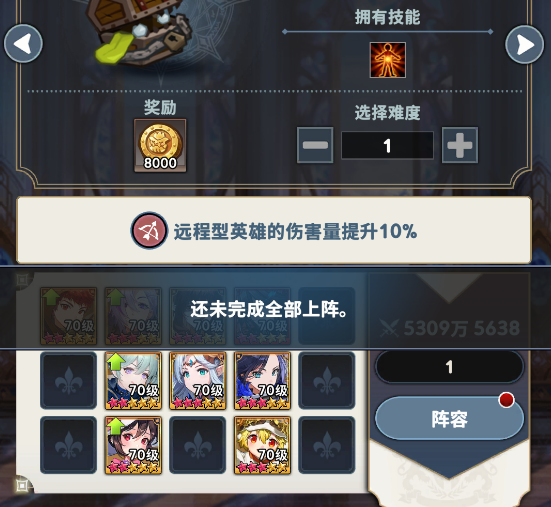Tap the empty slot right of blonde hero

pos(327,446)
